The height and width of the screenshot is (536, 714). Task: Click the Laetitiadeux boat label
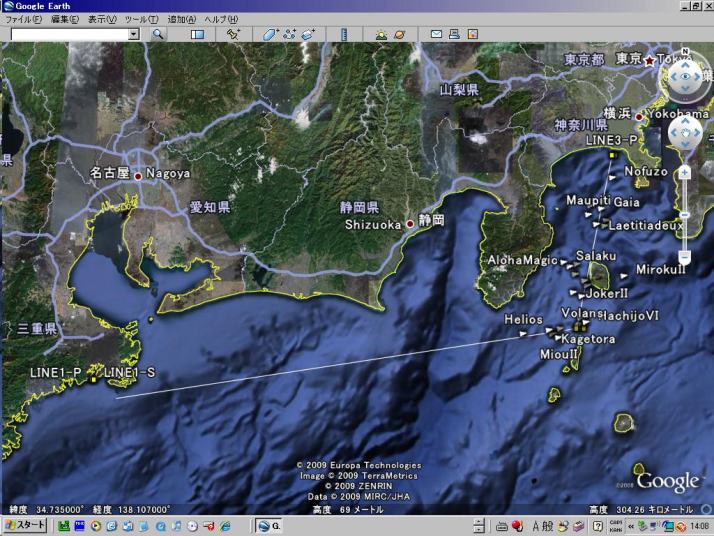coord(646,225)
